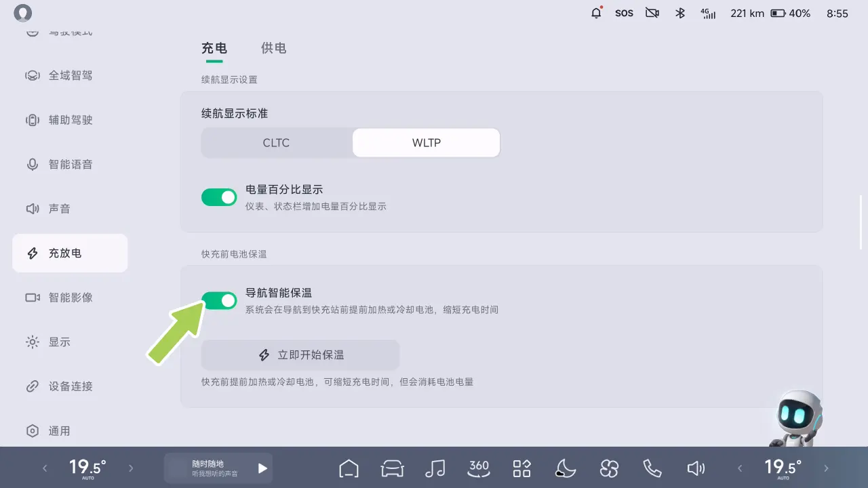Screen dimensions: 868x488
Task: Open climate fan settings icon
Action: click(609, 468)
